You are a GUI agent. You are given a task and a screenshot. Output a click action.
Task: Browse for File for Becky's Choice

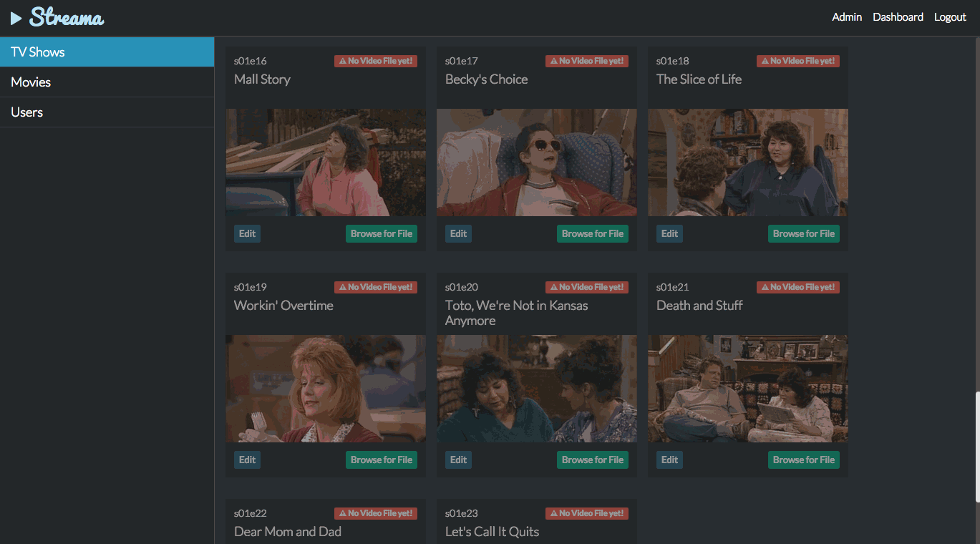pyautogui.click(x=593, y=233)
